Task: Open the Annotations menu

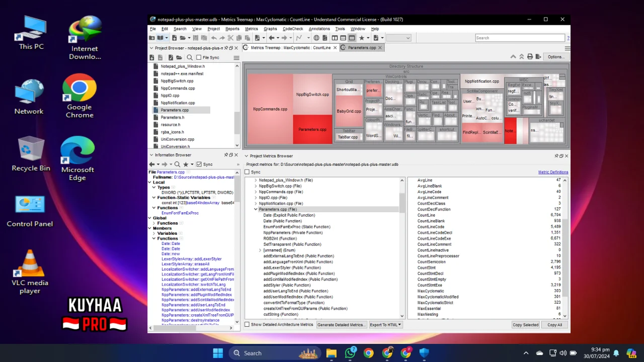Action: pyautogui.click(x=319, y=29)
